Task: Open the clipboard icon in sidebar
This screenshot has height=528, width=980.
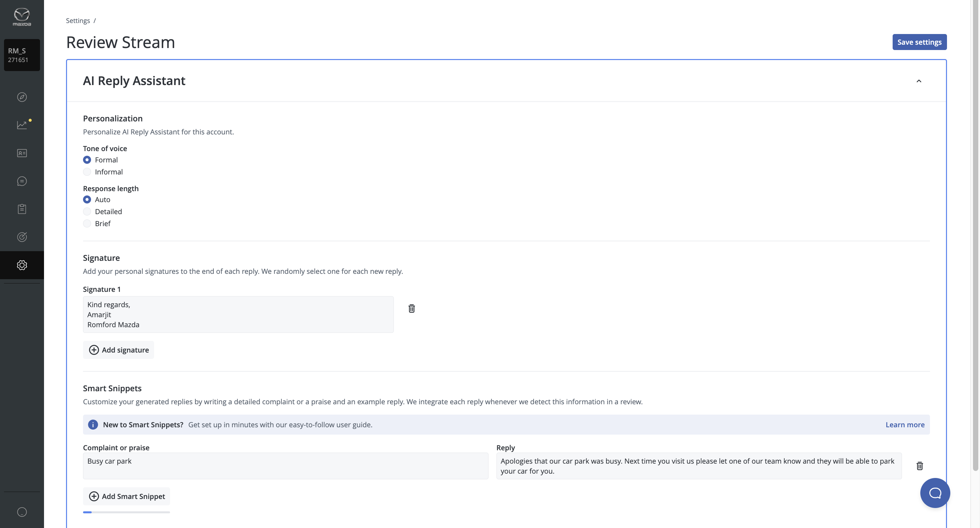Action: [x=22, y=209]
